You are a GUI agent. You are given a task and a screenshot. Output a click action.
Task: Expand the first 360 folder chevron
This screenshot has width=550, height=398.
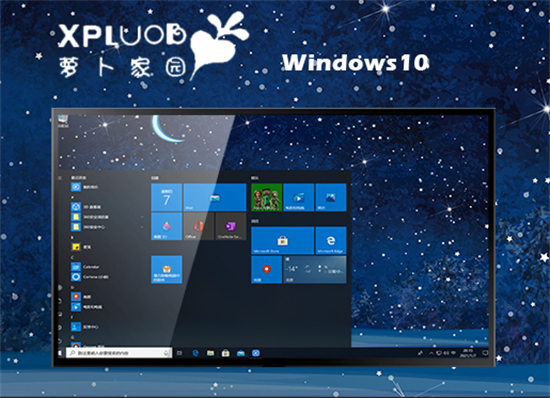(142, 217)
